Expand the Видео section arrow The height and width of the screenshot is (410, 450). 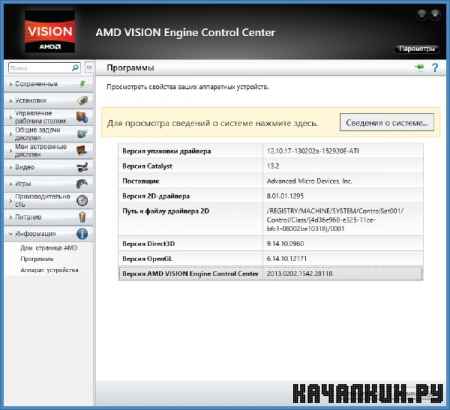coord(11,167)
